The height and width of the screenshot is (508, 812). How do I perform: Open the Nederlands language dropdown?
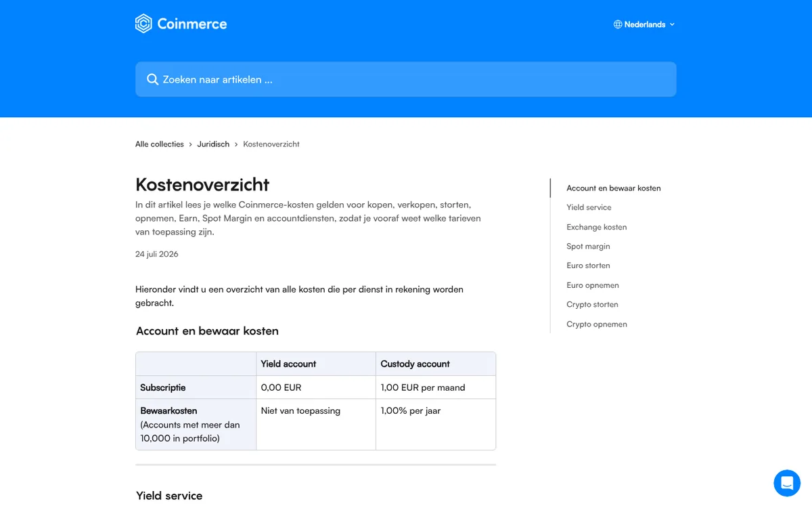coord(644,24)
